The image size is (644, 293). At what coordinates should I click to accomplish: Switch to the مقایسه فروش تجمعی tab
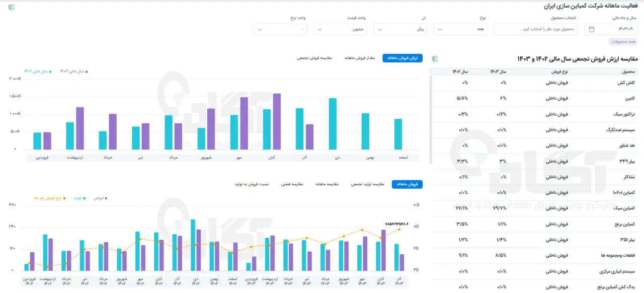[x=314, y=58]
